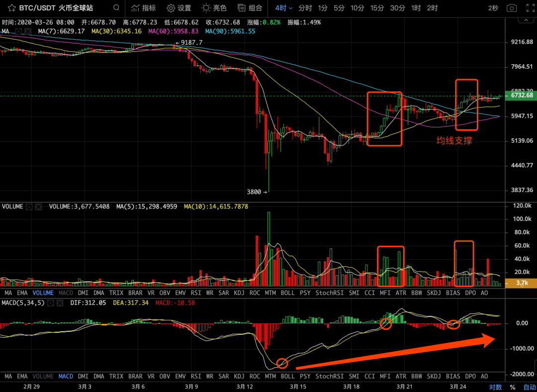Toggle 自动 auto price scale
Viewport: 537px width, 392px height.
[x=530, y=387]
